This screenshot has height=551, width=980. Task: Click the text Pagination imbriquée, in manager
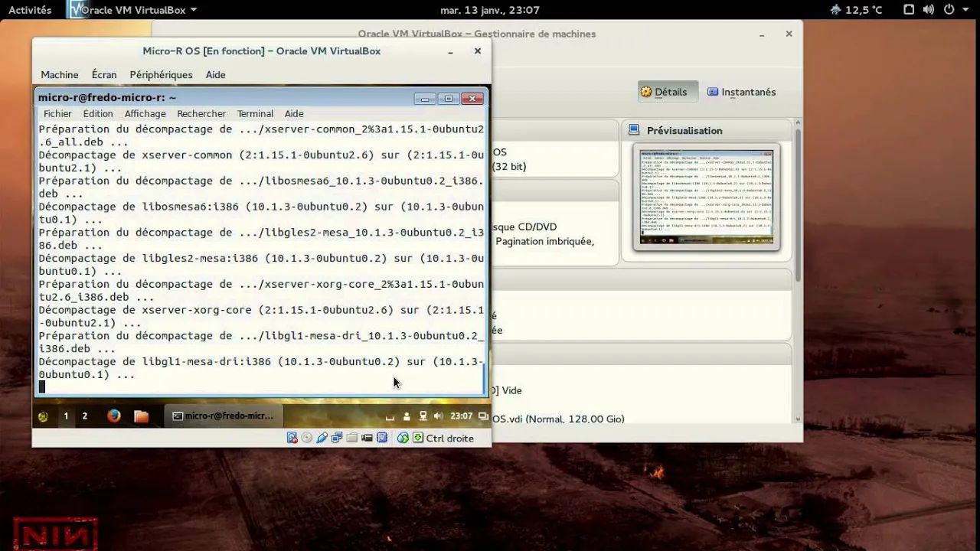(544, 241)
